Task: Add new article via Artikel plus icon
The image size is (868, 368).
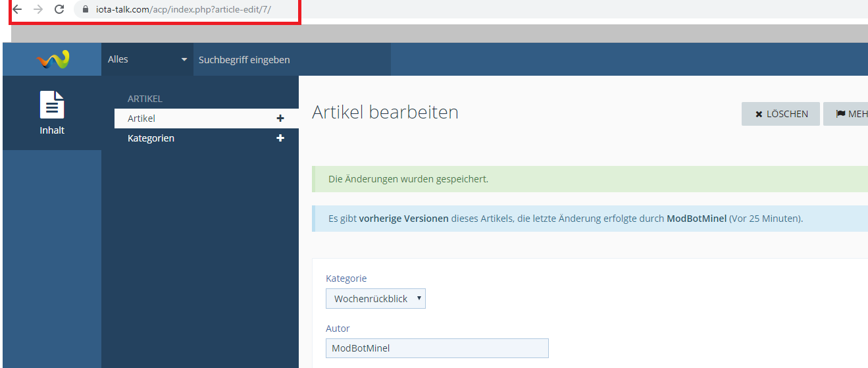Action: coord(280,118)
